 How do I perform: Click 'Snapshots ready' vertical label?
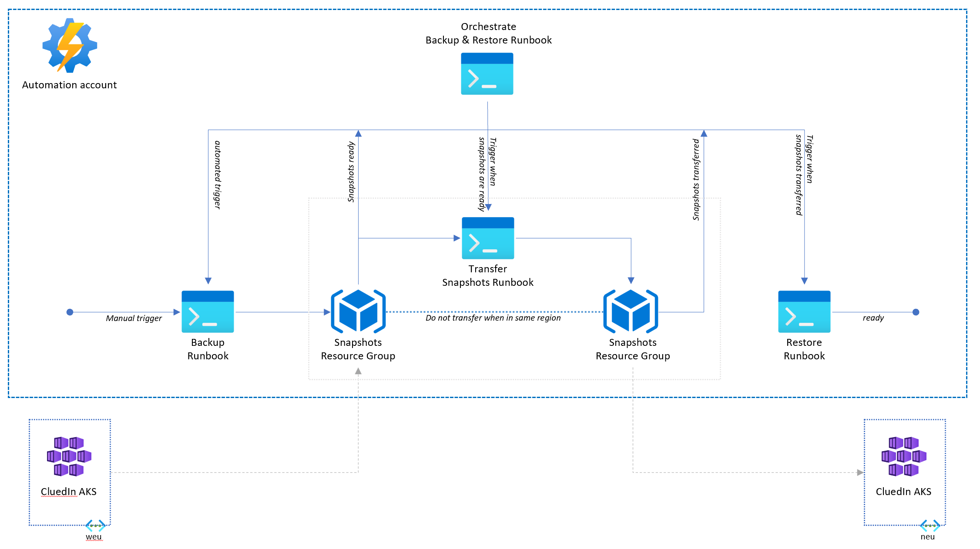pos(351,172)
